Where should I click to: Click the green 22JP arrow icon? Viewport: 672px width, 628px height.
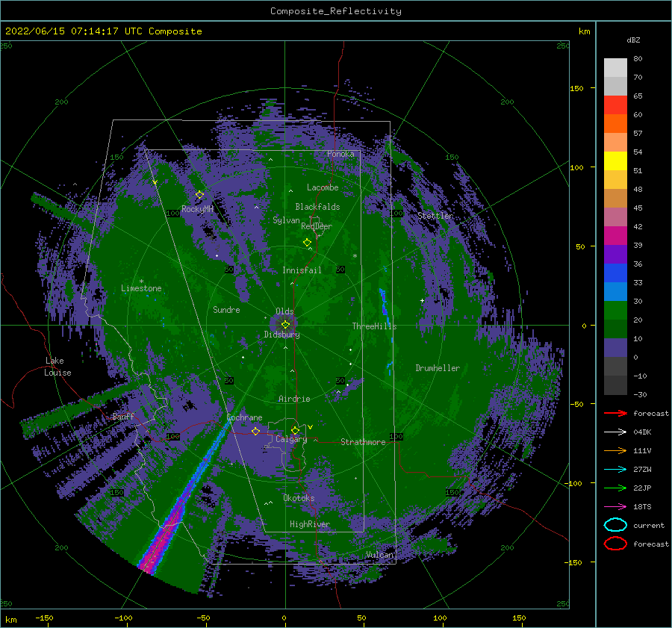click(x=615, y=488)
